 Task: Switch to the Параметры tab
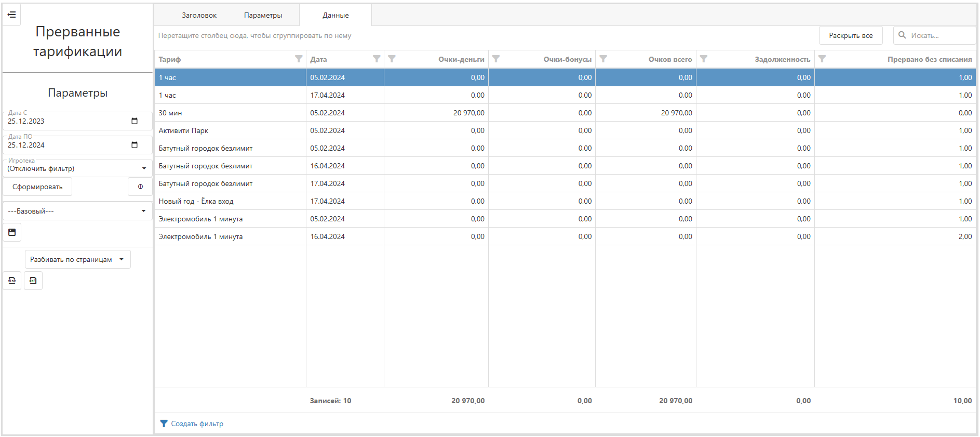[x=263, y=15]
